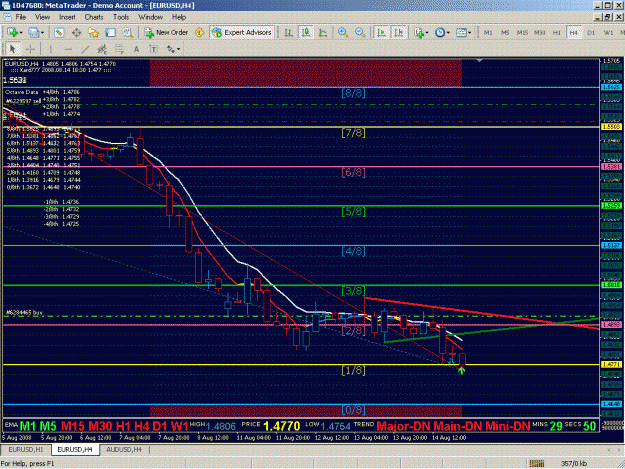Select the trendline drawing tool

click(85, 49)
